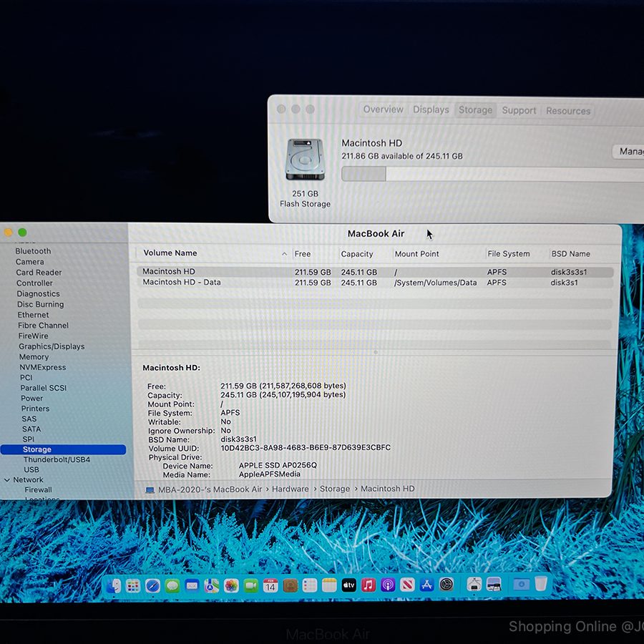Open the Support tab
Image resolution: width=644 pixels, height=644 pixels.
(x=519, y=110)
